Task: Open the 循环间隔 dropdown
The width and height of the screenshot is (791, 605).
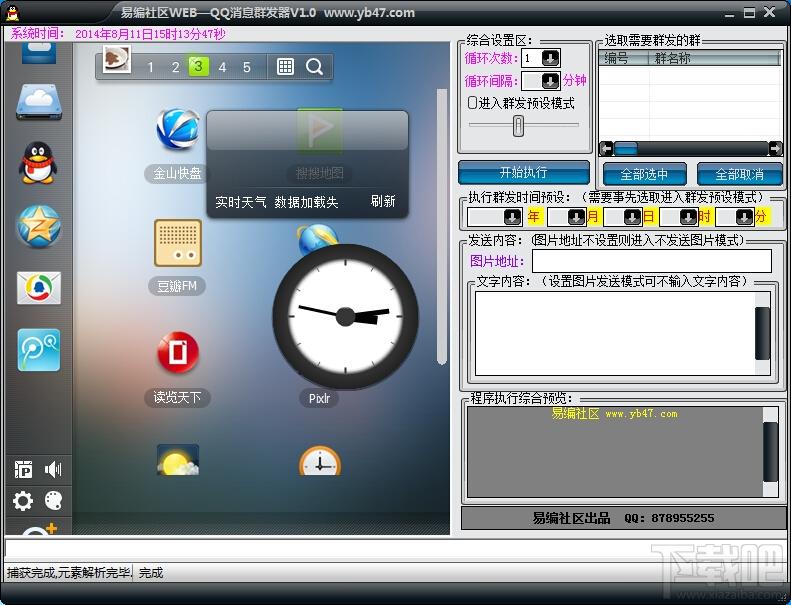Action: click(x=550, y=81)
